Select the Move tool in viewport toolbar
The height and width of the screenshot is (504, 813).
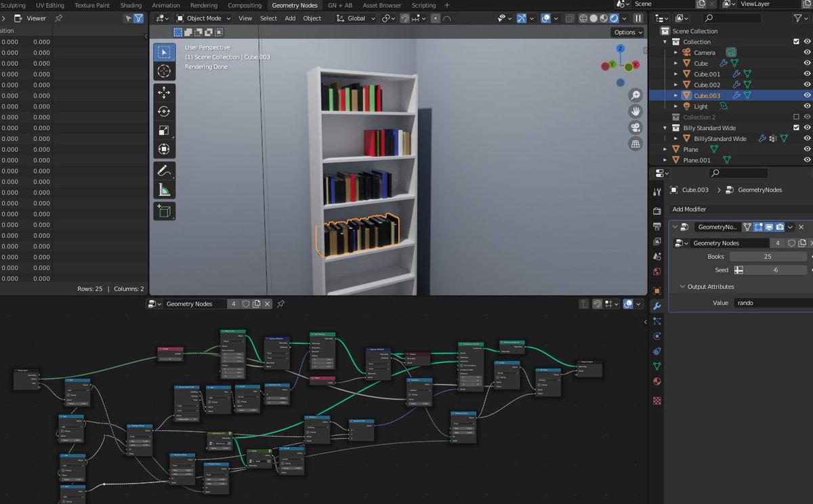tap(164, 92)
